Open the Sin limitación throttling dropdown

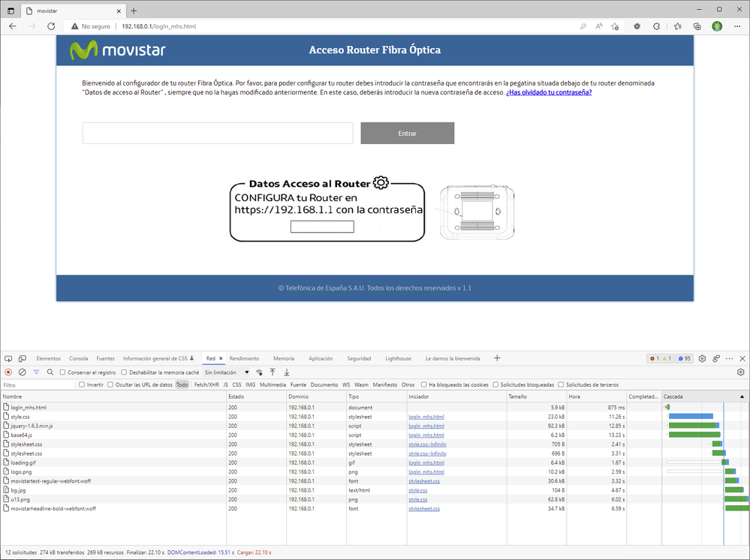[x=227, y=372]
